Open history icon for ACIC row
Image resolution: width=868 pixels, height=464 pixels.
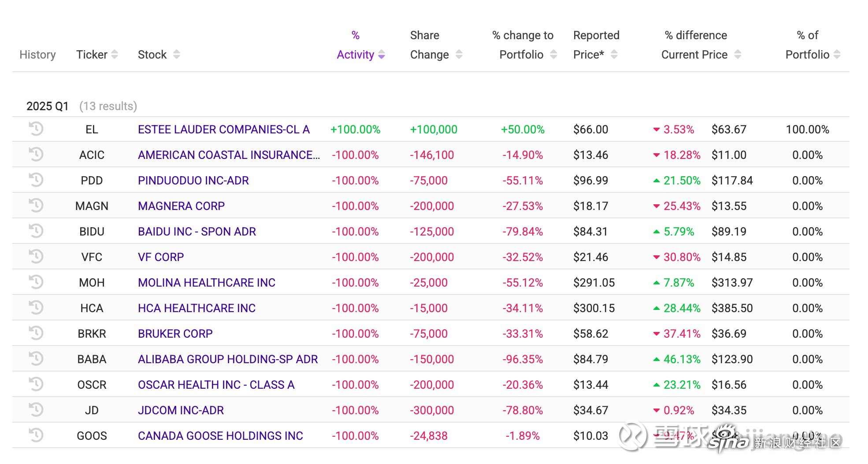tap(36, 154)
